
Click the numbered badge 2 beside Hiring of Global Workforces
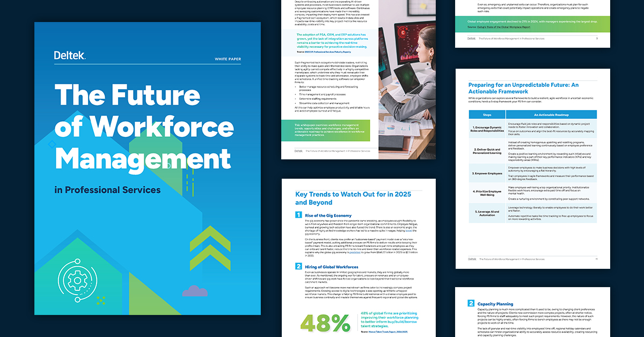click(298, 266)
